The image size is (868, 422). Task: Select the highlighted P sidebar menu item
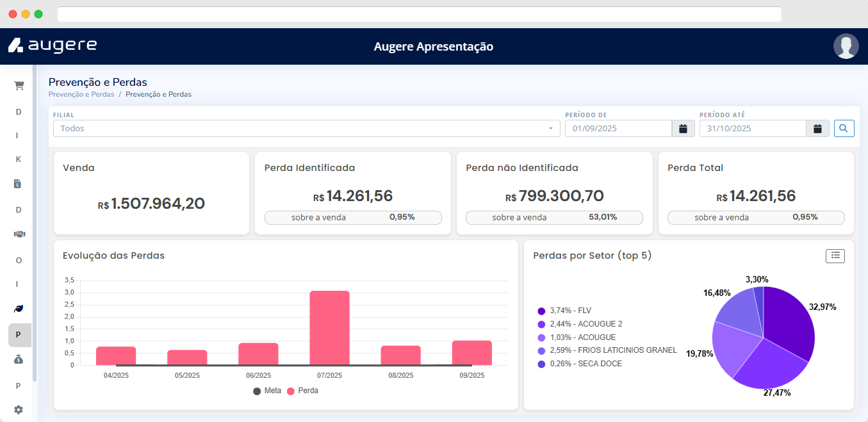pyautogui.click(x=19, y=335)
